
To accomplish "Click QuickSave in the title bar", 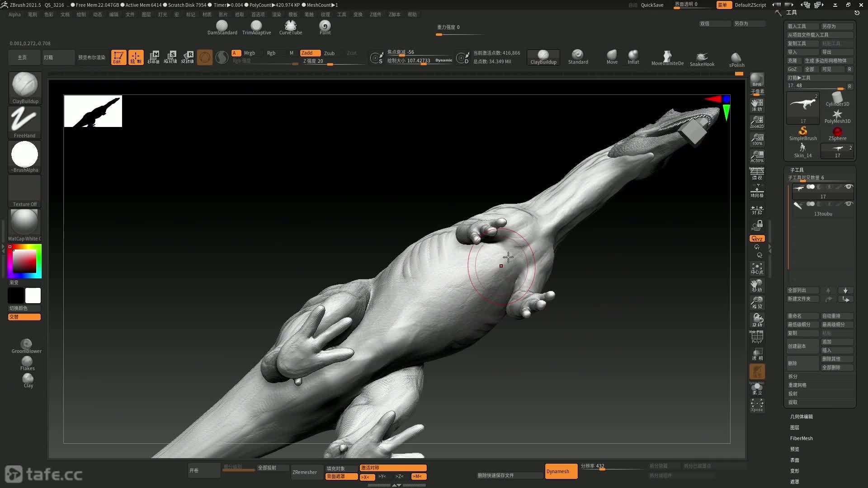I will tap(652, 5).
